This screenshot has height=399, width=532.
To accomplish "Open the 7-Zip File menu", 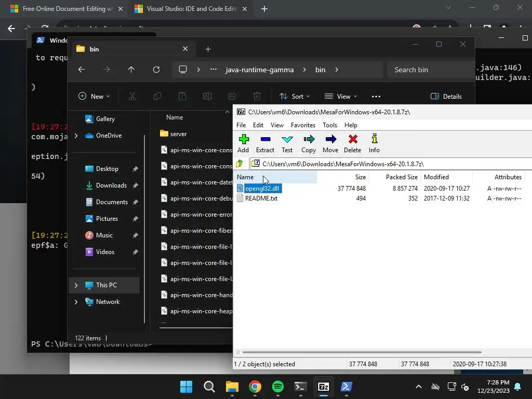I will tap(241, 125).
